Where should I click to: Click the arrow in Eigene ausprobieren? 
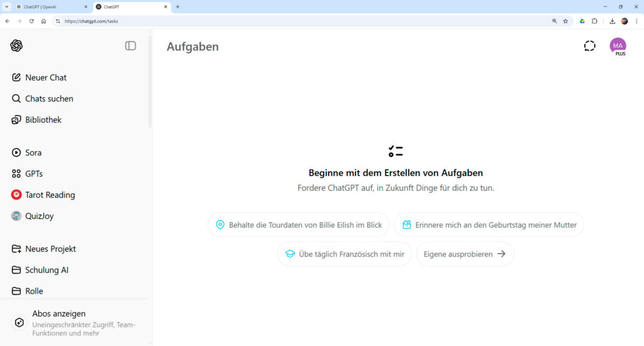tap(501, 254)
